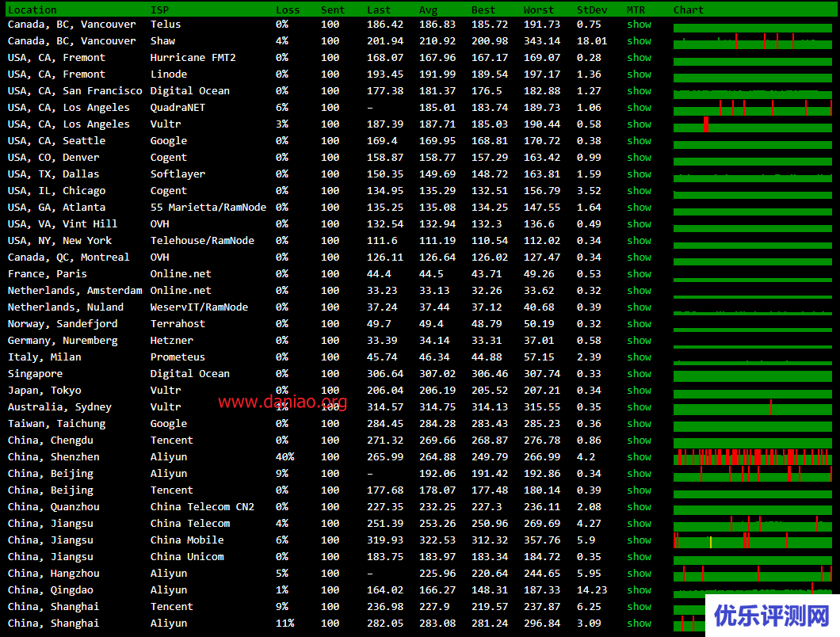840x637 pixels.
Task: View MTR for Chicago Cogent
Action: [639, 190]
